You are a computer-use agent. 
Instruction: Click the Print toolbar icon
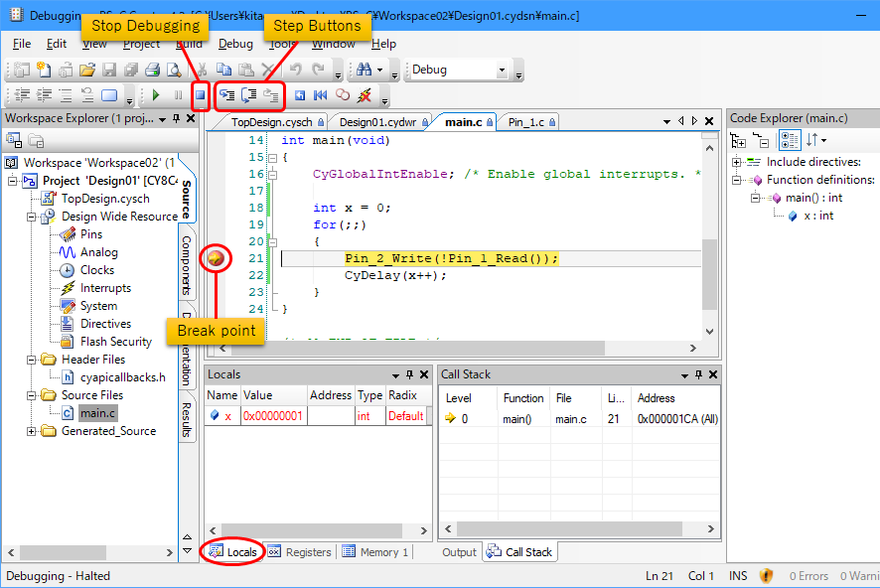[151, 70]
